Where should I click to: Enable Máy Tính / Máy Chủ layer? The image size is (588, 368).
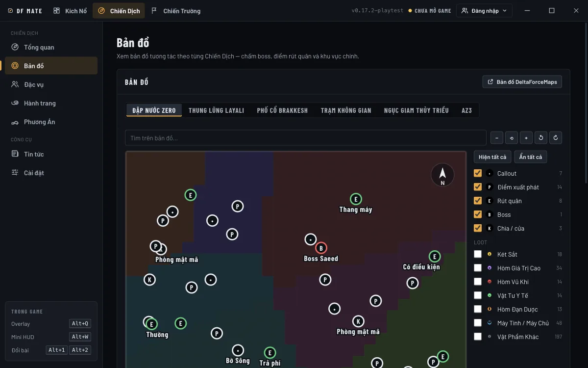tap(478, 323)
